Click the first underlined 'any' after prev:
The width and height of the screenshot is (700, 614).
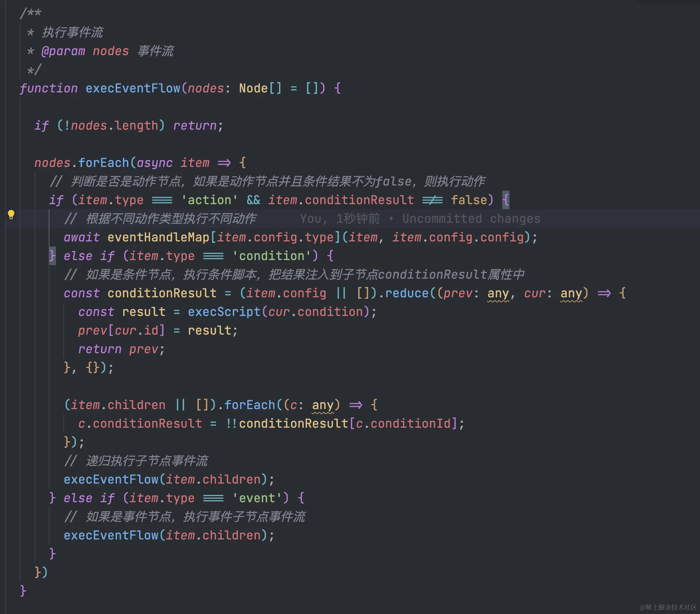coord(498,294)
